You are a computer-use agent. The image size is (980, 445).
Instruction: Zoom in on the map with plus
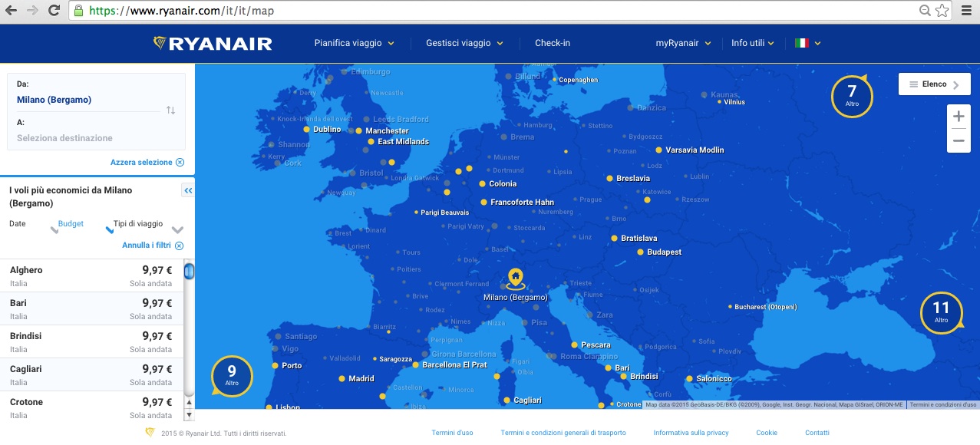(x=959, y=117)
